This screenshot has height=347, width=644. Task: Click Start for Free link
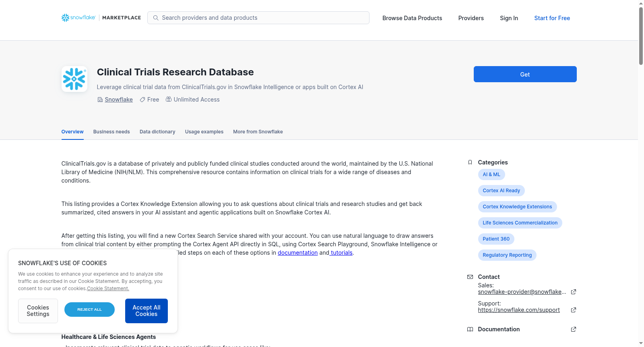pos(552,18)
